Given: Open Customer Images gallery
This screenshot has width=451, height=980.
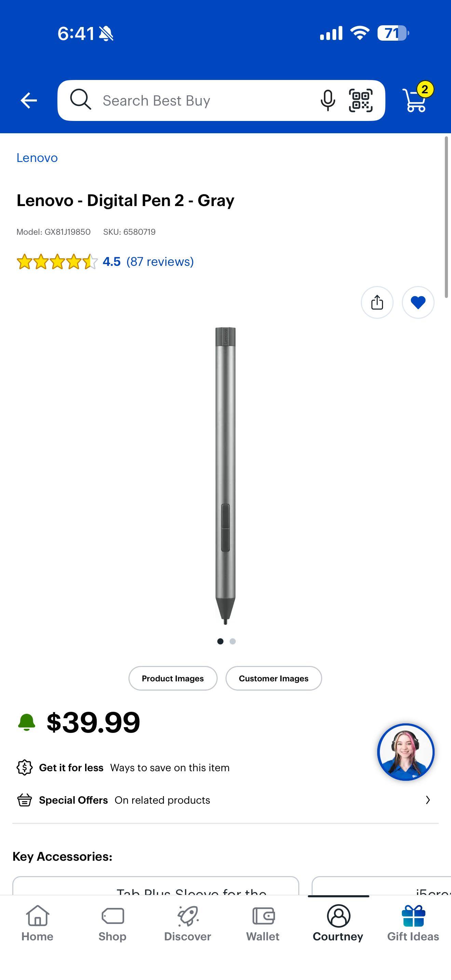Looking at the screenshot, I should coord(274,678).
